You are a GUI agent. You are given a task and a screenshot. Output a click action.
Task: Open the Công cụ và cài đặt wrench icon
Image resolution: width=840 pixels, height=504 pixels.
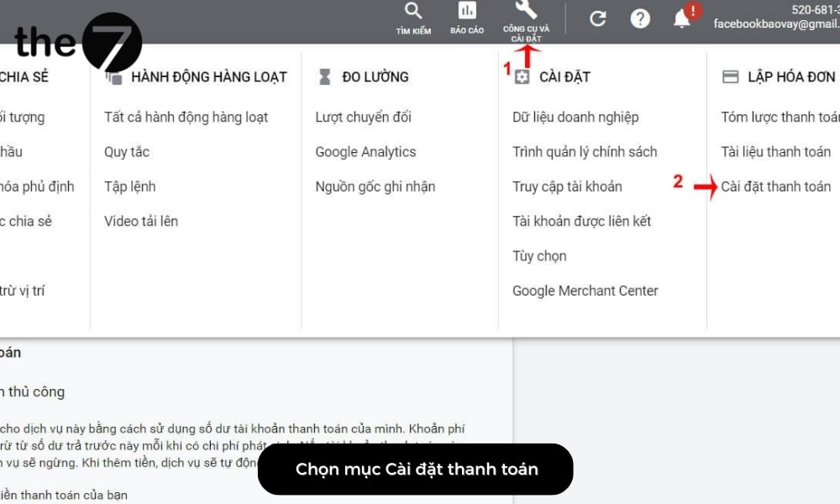525,14
